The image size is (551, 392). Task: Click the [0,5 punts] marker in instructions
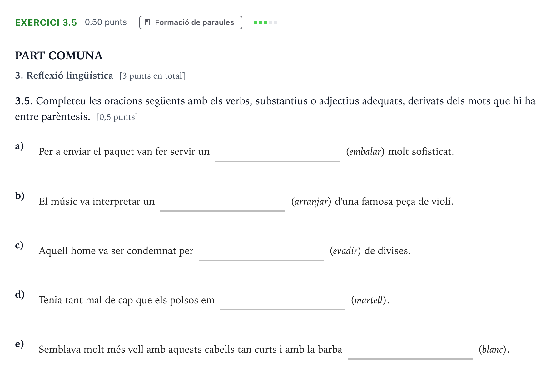tap(117, 117)
